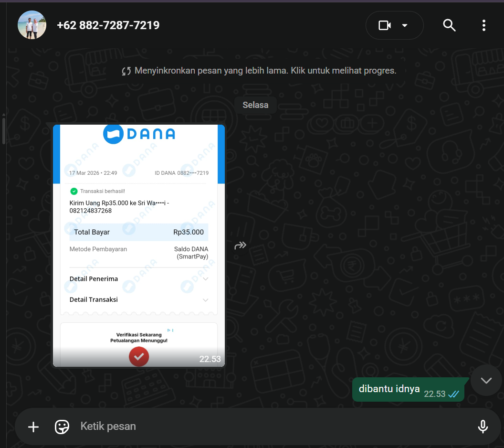Open the contact's profile photo
Image resolution: width=504 pixels, height=448 pixels.
pyautogui.click(x=32, y=25)
